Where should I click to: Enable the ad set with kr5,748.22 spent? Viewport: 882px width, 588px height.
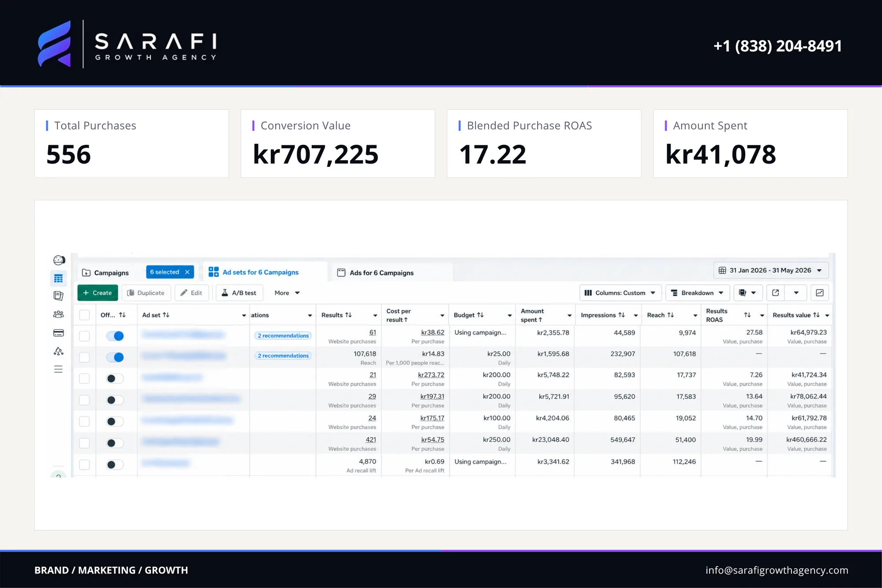pos(115,378)
